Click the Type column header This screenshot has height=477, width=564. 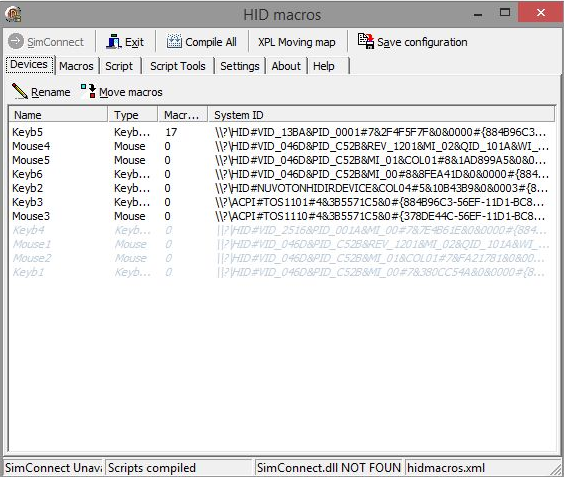click(x=133, y=115)
